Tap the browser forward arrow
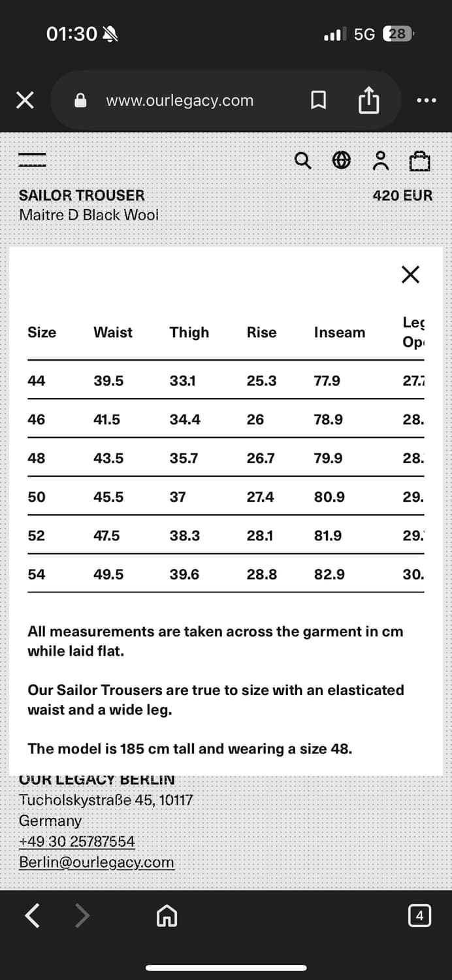Screen dimensions: 452x980 [x=82, y=916]
